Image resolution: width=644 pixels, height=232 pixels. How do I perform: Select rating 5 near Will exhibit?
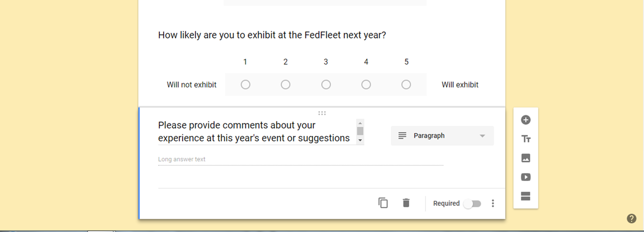[406, 84]
